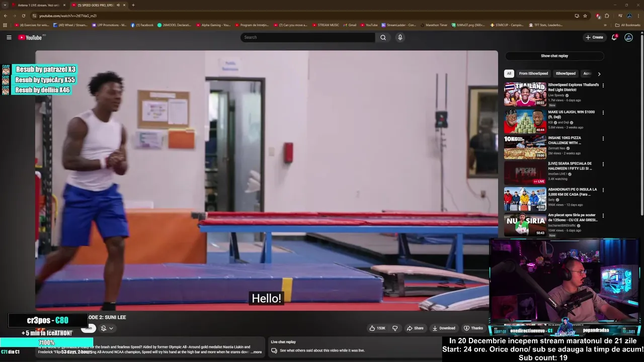The width and height of the screenshot is (644, 362).
Task: Open the LPP Promotions bookmark
Action: (109, 25)
